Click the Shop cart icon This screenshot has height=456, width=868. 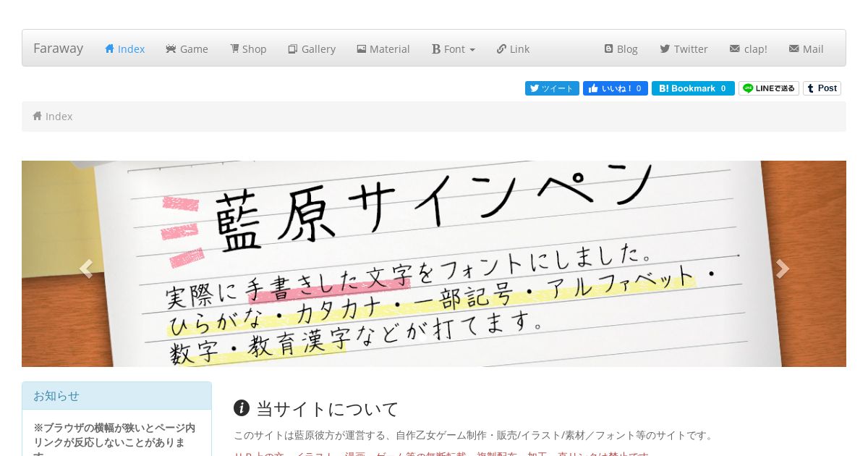pos(234,48)
